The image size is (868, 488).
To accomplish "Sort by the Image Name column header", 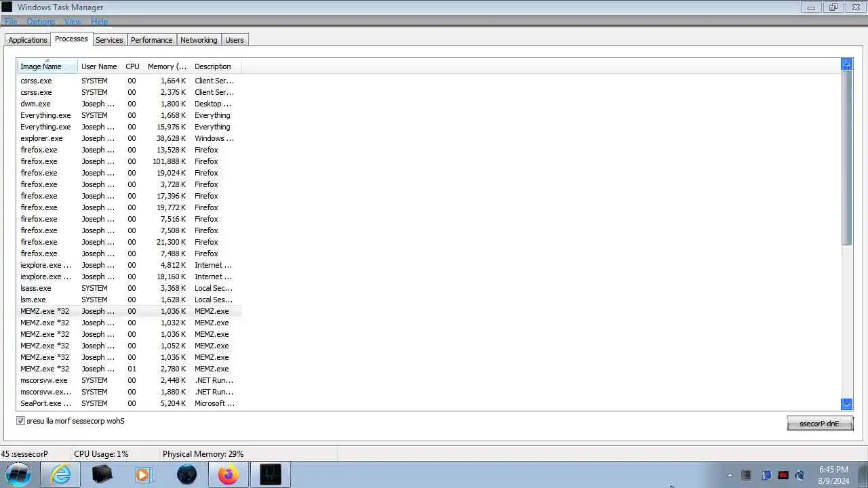I will tap(47, 66).
